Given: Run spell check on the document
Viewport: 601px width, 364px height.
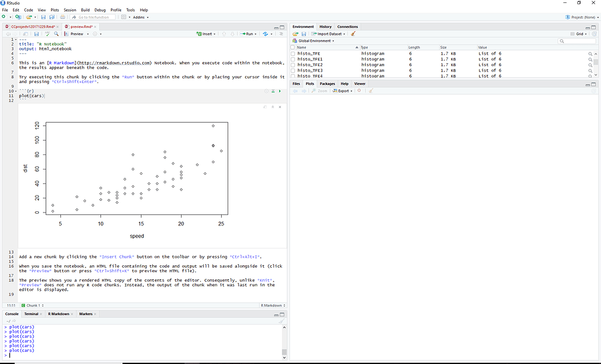Looking at the screenshot, I should point(48,34).
